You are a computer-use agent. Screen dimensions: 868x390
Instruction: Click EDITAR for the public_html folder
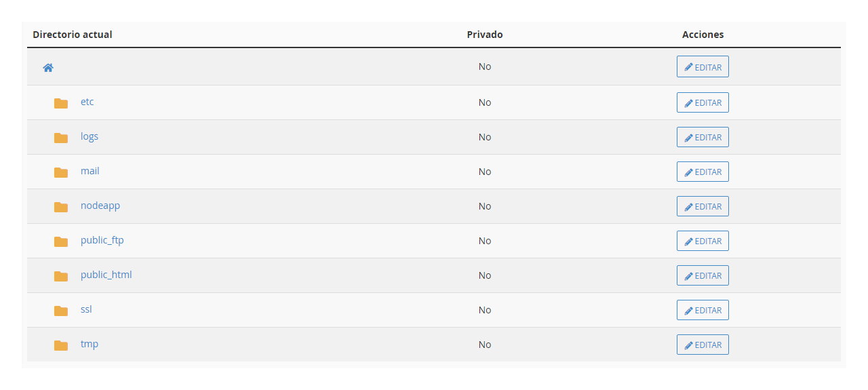click(703, 275)
